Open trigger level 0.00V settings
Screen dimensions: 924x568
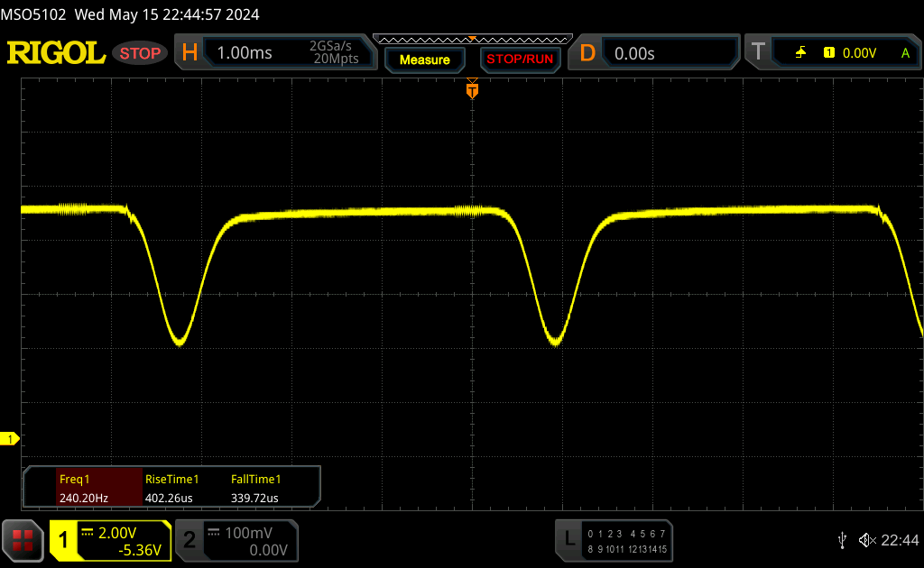pyautogui.click(x=859, y=53)
